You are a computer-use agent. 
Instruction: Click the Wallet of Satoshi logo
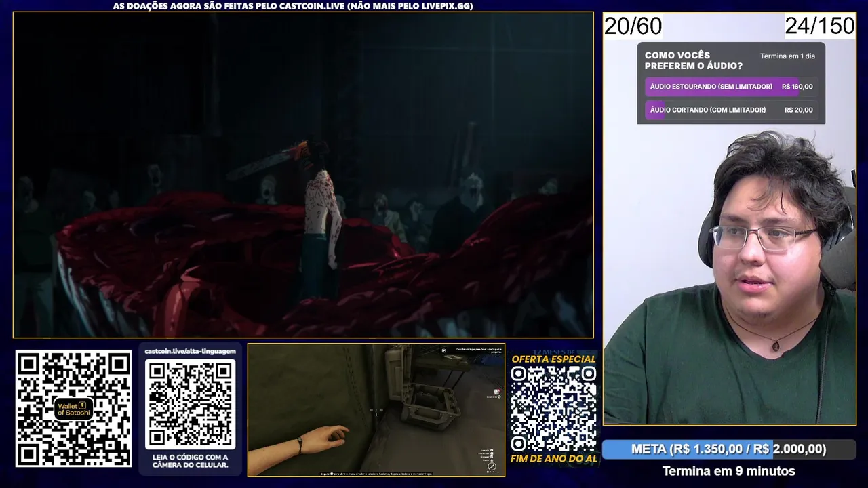pos(73,408)
